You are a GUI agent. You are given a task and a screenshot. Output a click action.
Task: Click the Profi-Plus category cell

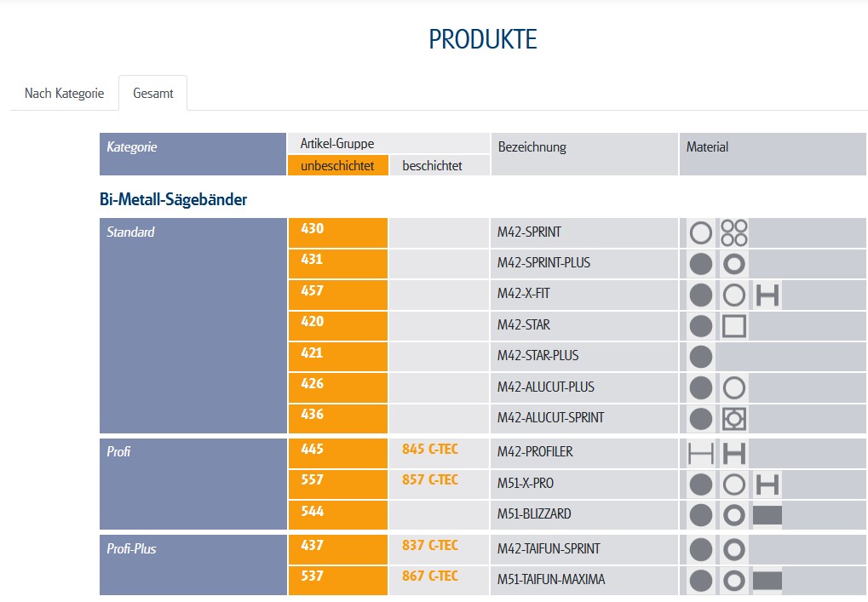132,549
